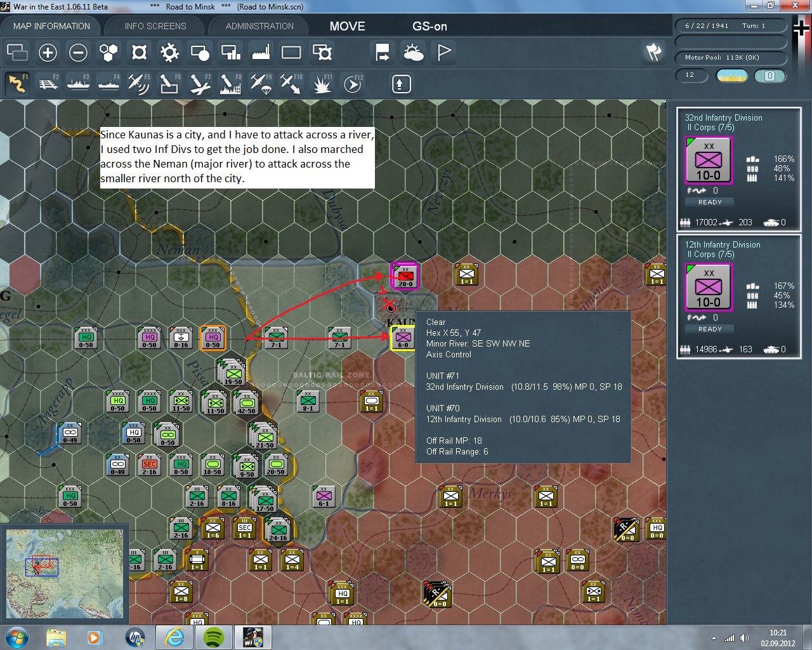Select the F11 explosion mode icon
Image resolution: width=812 pixels, height=650 pixels.
[x=322, y=84]
